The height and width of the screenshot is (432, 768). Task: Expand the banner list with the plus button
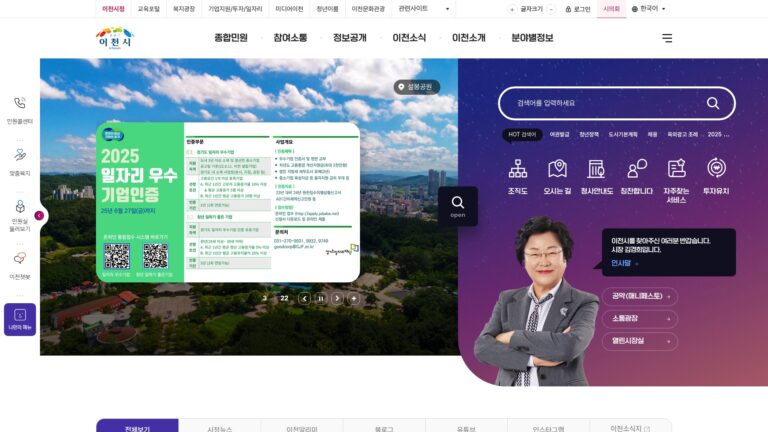pos(354,298)
